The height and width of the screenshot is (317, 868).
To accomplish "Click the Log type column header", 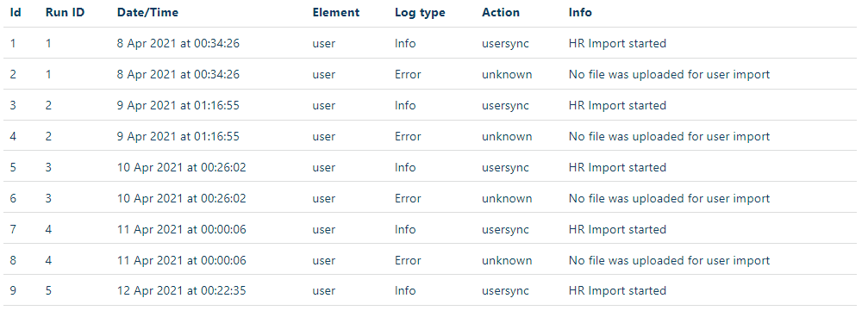I will [x=420, y=13].
